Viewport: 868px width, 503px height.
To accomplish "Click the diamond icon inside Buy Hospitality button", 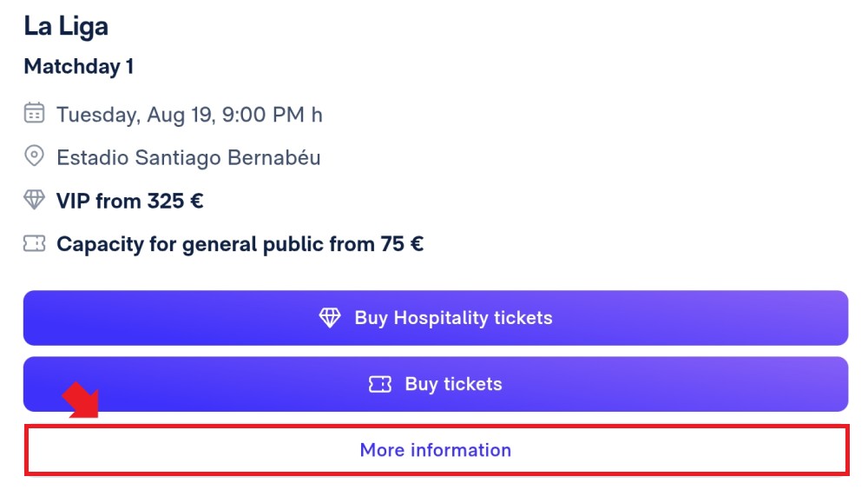I will click(330, 317).
